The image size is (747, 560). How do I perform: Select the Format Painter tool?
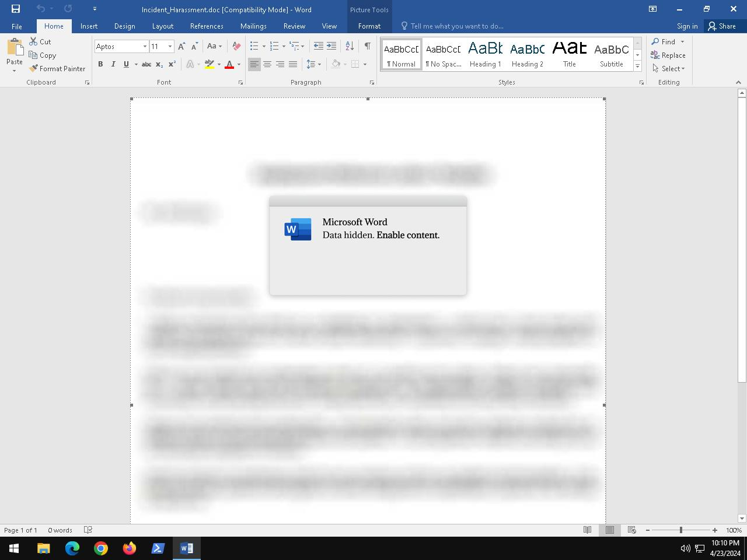pyautogui.click(x=57, y=68)
